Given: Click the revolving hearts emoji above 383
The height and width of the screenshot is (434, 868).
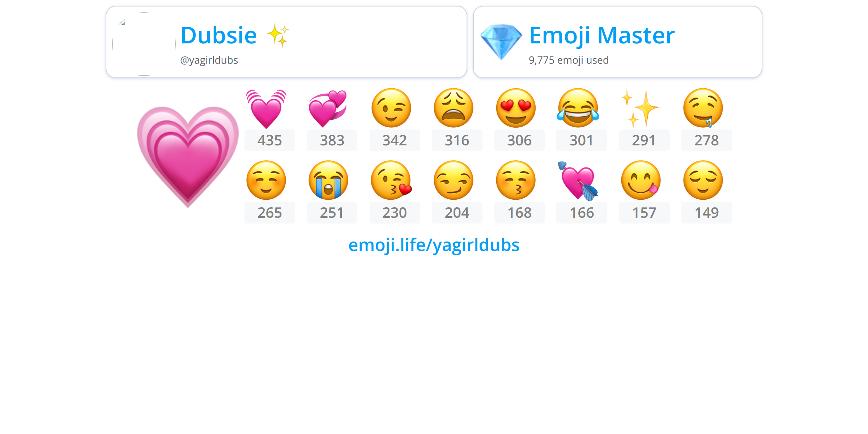Looking at the screenshot, I should pyautogui.click(x=328, y=109).
